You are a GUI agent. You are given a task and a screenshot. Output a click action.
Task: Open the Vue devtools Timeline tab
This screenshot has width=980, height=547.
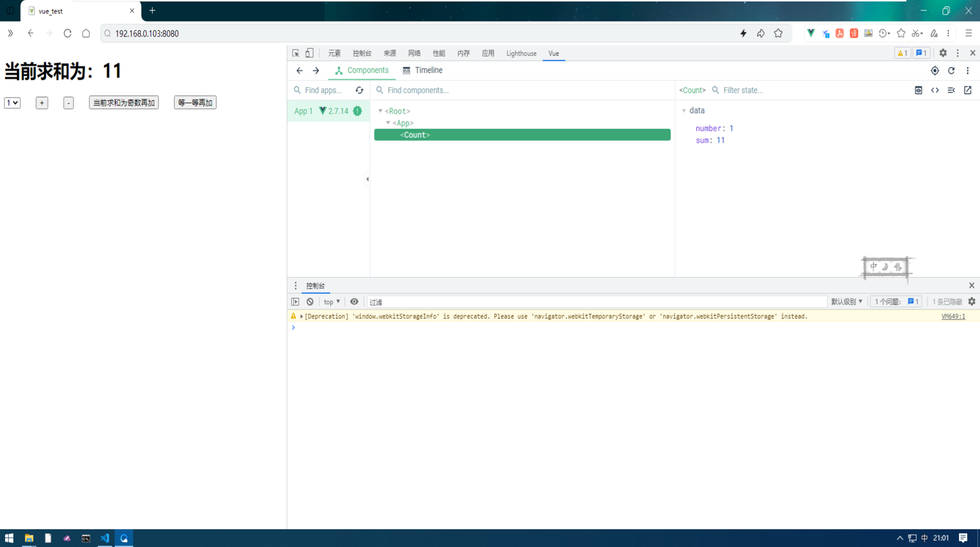point(423,70)
